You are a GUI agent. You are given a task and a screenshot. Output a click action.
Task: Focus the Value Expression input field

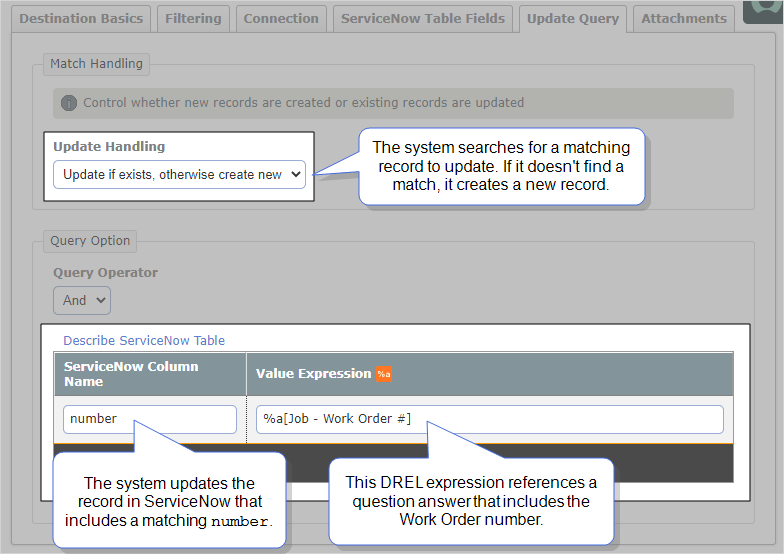pyautogui.click(x=490, y=419)
